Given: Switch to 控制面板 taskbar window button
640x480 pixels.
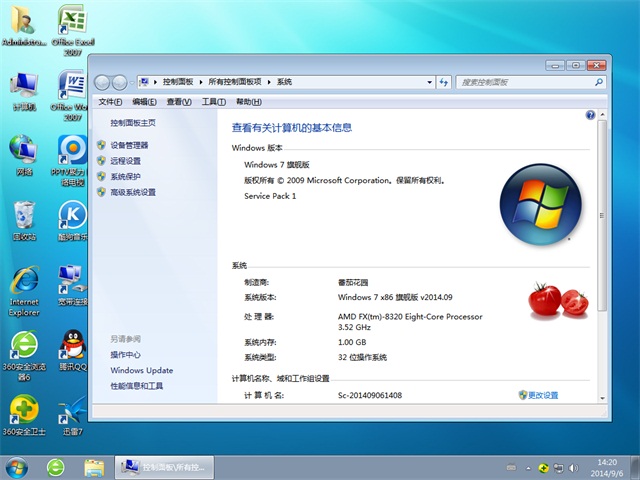Looking at the screenshot, I should [164, 467].
